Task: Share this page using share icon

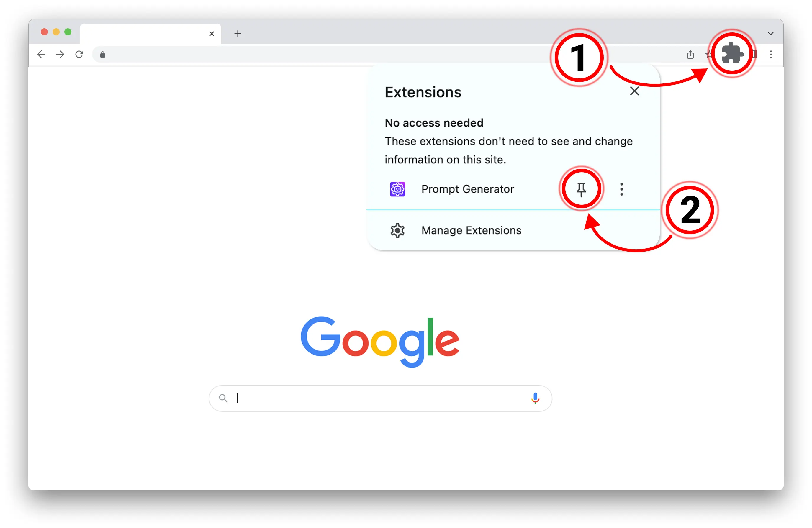Action: pyautogui.click(x=690, y=55)
